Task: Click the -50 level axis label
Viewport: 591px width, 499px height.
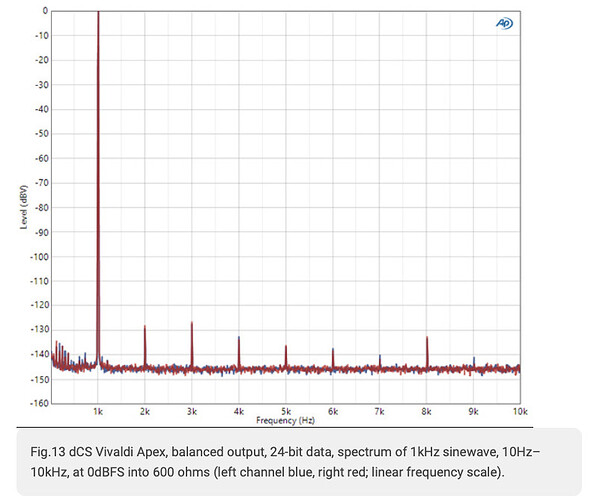Action: click(x=42, y=134)
